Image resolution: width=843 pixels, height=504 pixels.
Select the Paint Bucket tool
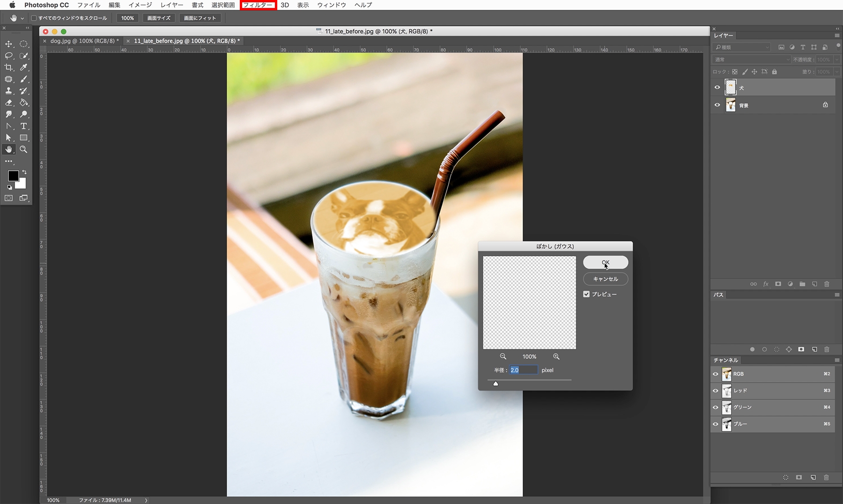23,103
